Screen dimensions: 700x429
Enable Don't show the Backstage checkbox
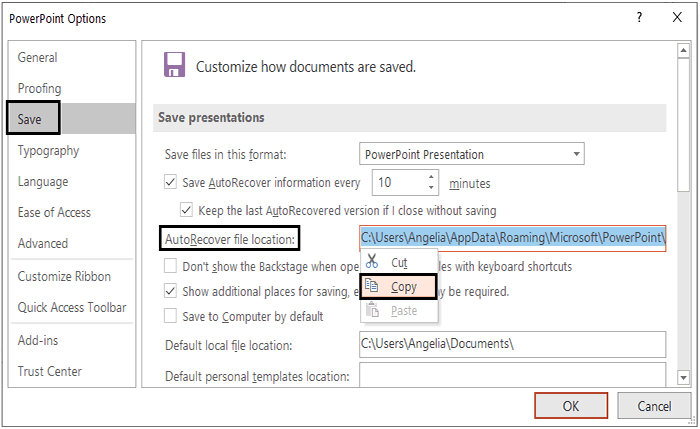[170, 266]
